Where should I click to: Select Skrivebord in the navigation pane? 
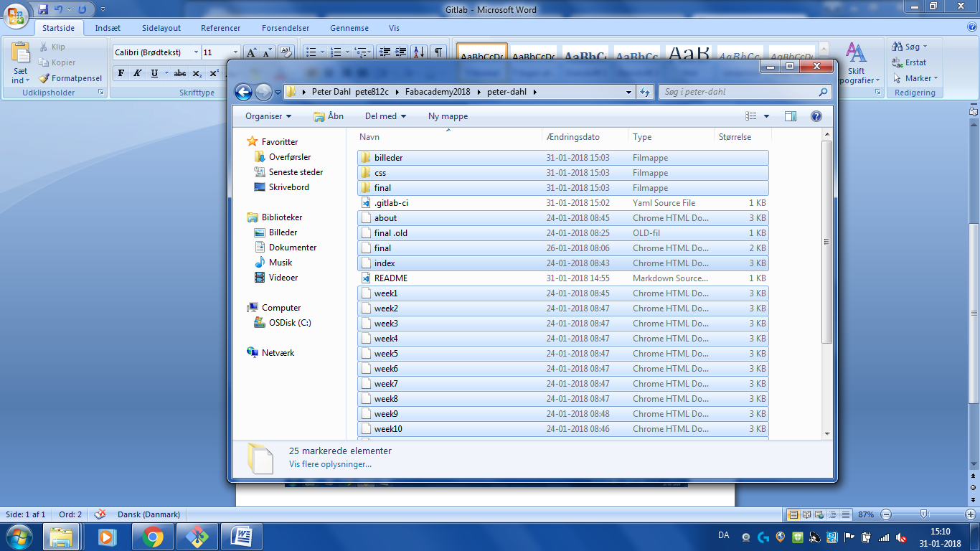pyautogui.click(x=289, y=187)
